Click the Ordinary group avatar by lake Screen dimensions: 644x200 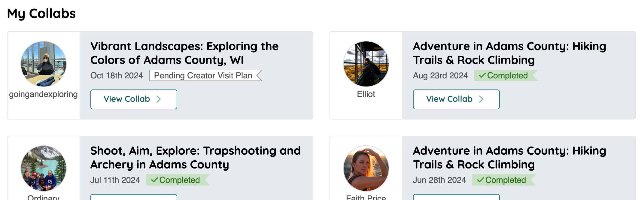(x=44, y=168)
